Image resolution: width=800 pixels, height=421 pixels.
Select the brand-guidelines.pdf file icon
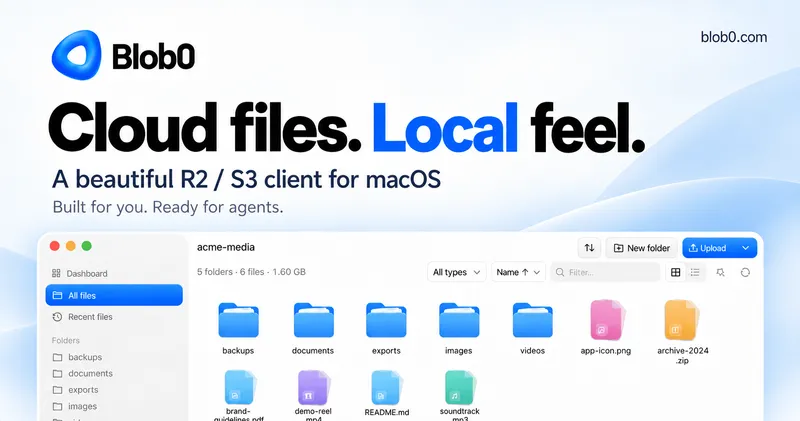pyautogui.click(x=239, y=388)
